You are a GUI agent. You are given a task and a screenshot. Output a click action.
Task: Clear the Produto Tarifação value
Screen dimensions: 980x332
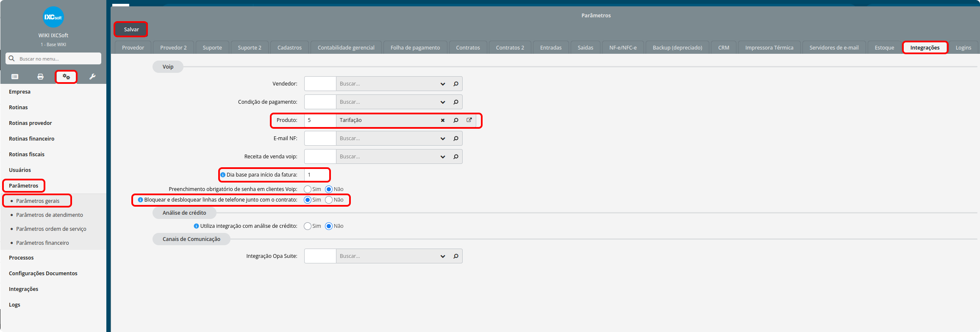[x=443, y=120]
